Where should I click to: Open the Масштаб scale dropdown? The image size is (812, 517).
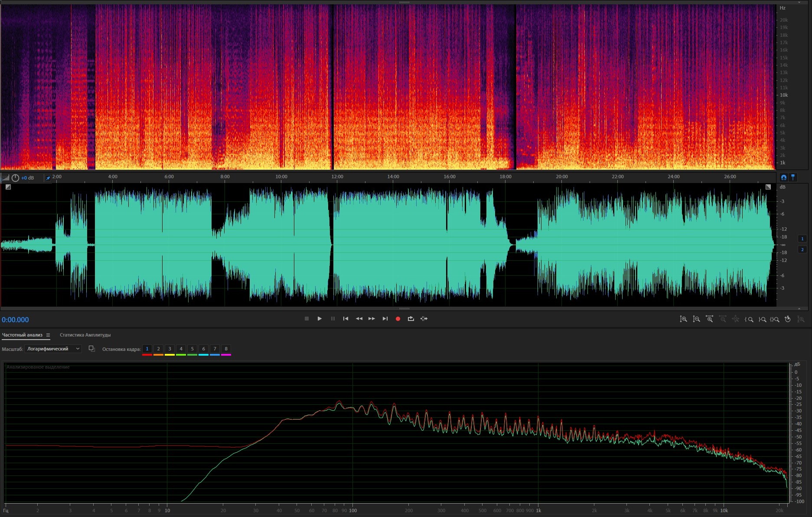point(53,349)
